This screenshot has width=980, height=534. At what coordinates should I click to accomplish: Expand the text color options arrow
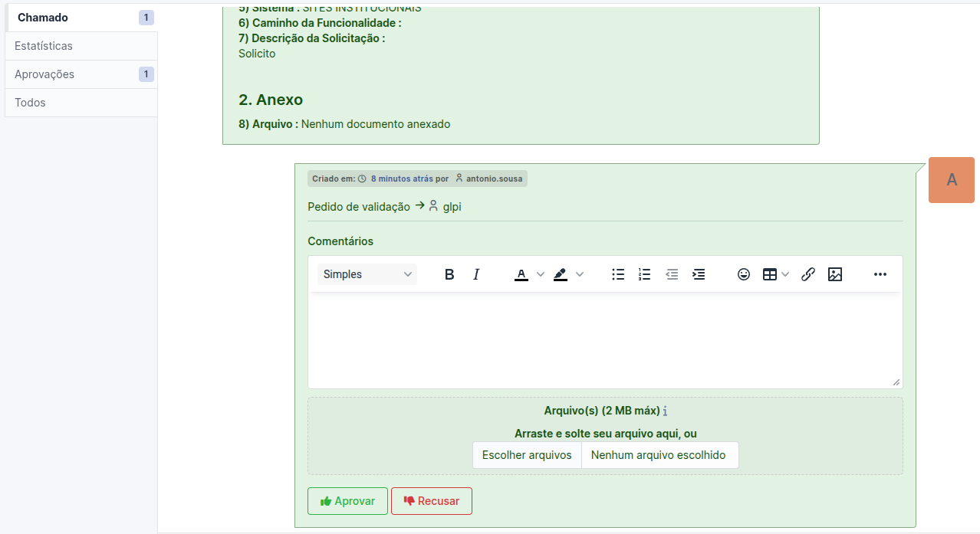pos(541,274)
